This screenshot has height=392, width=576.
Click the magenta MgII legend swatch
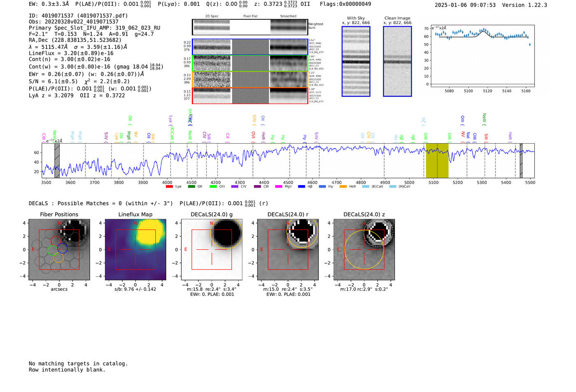click(279, 187)
